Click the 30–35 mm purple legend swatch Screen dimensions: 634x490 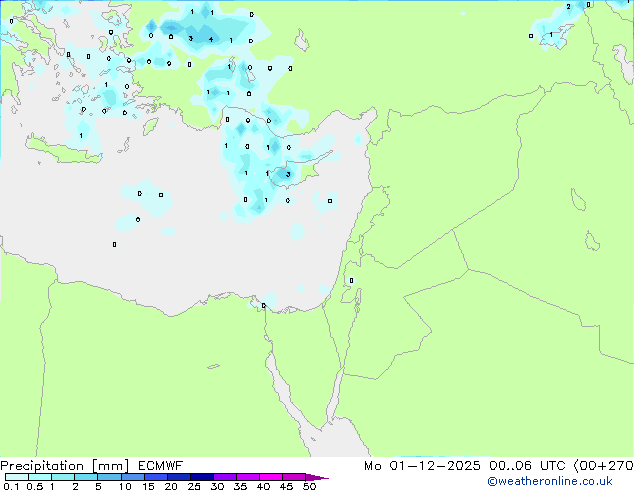[224, 477]
